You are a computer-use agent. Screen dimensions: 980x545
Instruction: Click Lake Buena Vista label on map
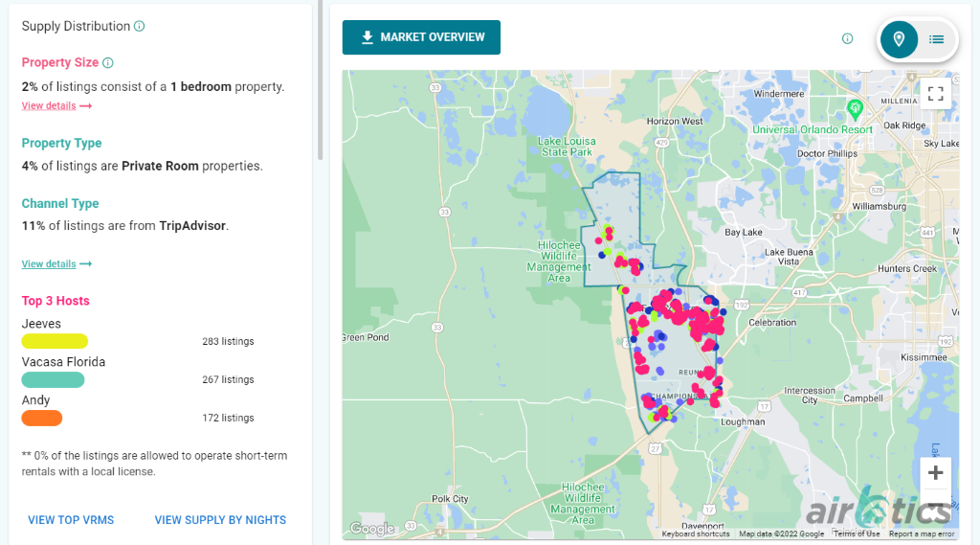789,257
